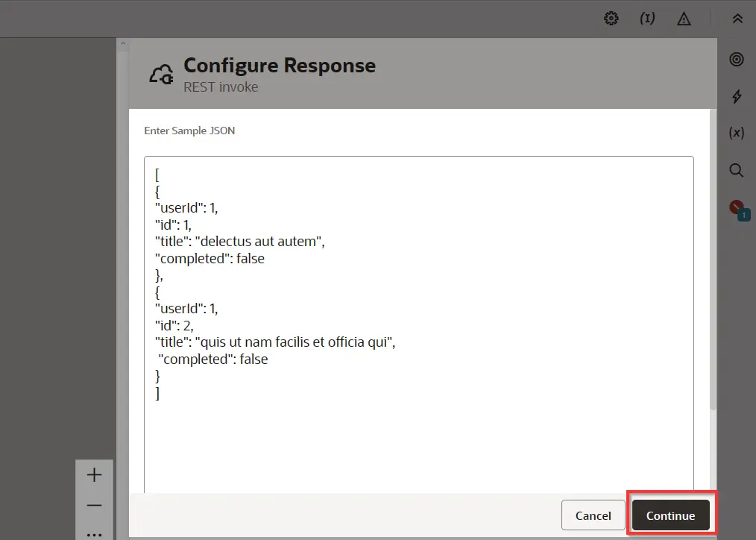Click the (I) business identifiers icon
Screen dimensions: 756x540
(647, 19)
